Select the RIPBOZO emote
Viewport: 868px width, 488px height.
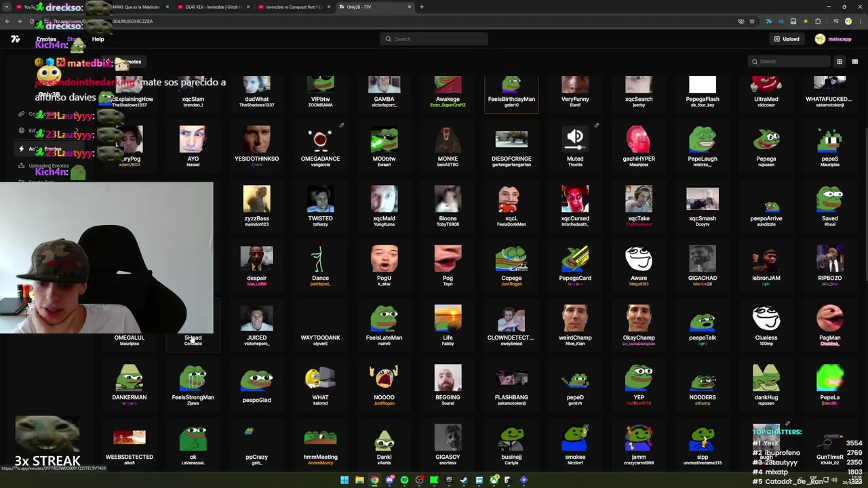830,265
